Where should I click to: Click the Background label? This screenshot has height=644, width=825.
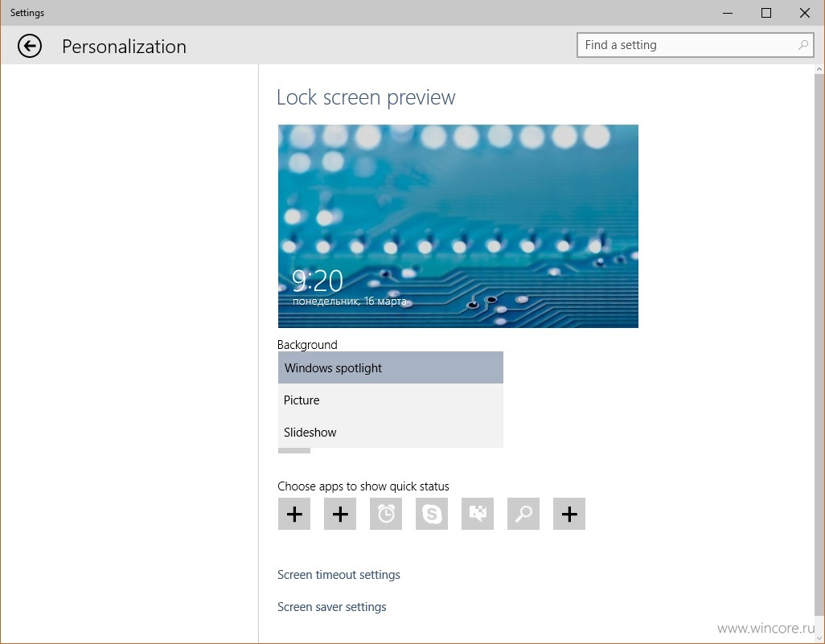click(307, 345)
